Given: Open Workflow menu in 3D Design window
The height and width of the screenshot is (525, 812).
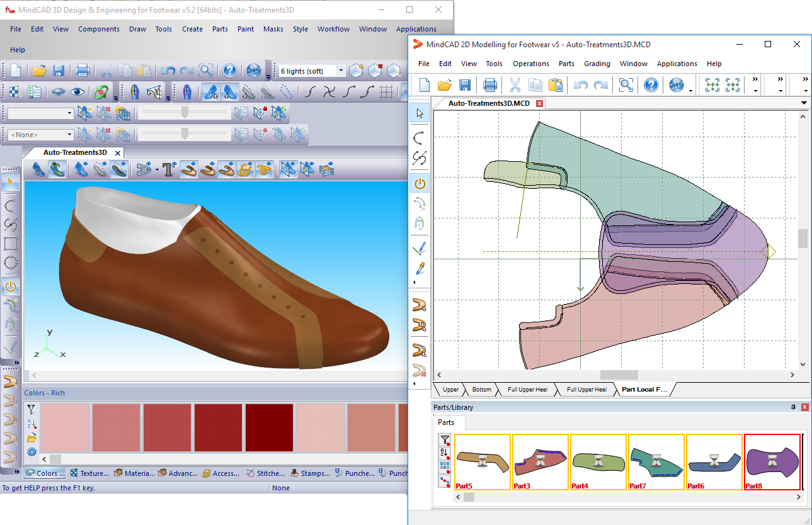Looking at the screenshot, I should pyautogui.click(x=333, y=29).
